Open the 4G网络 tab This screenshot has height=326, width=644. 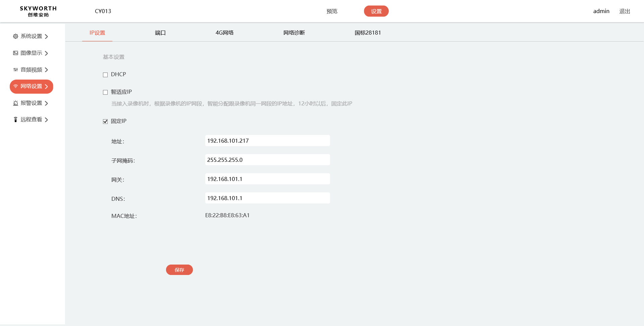224,33
